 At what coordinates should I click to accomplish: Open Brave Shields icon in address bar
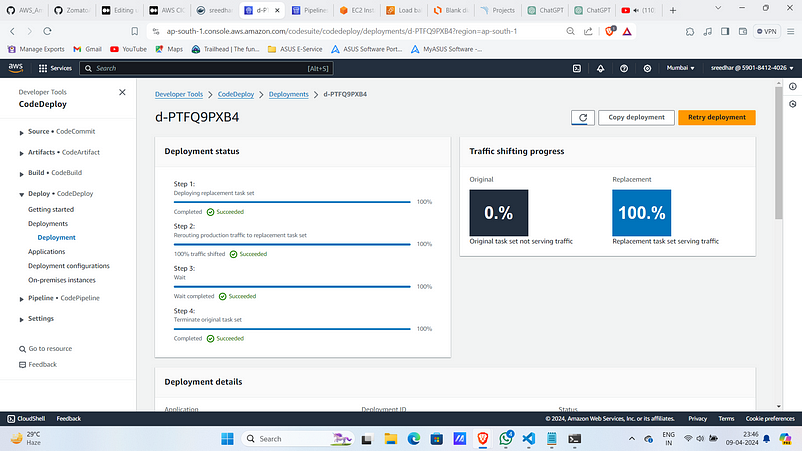(x=609, y=31)
